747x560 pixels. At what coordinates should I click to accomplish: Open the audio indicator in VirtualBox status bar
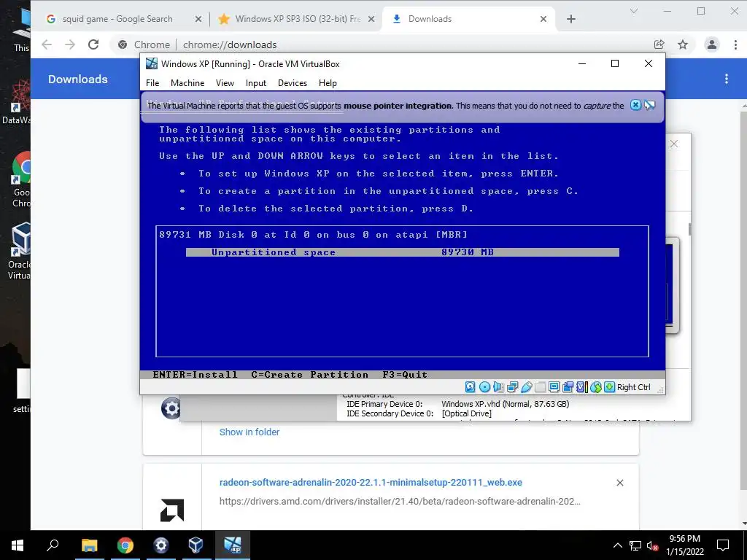coord(498,387)
